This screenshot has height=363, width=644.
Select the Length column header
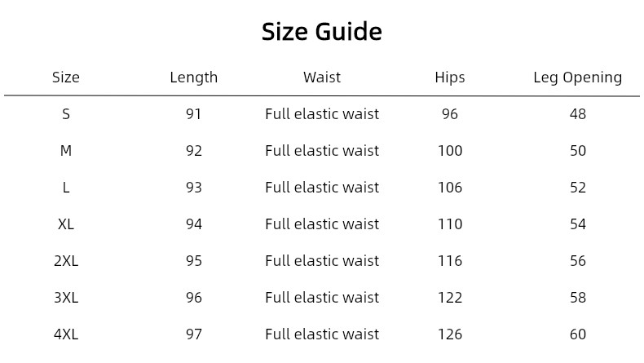click(194, 77)
